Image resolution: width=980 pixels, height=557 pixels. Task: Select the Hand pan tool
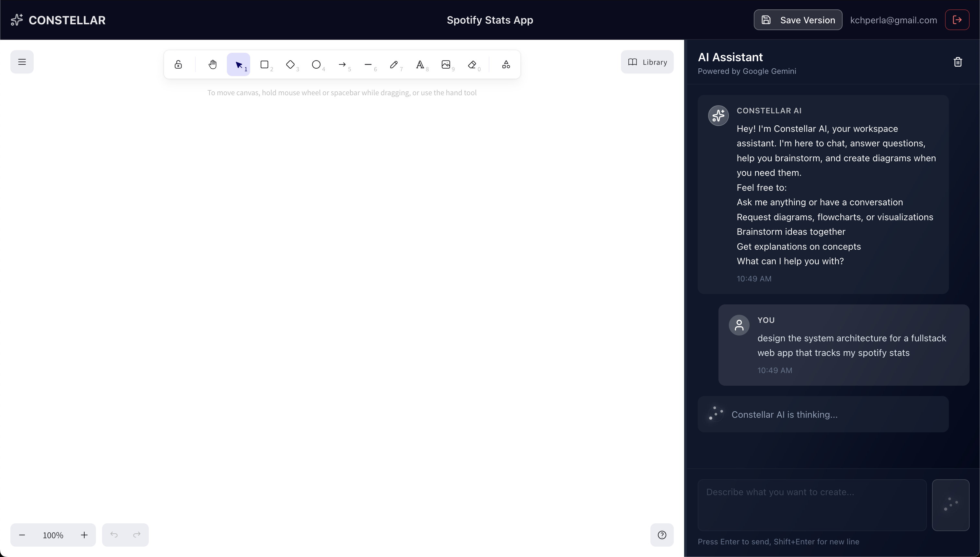point(213,64)
